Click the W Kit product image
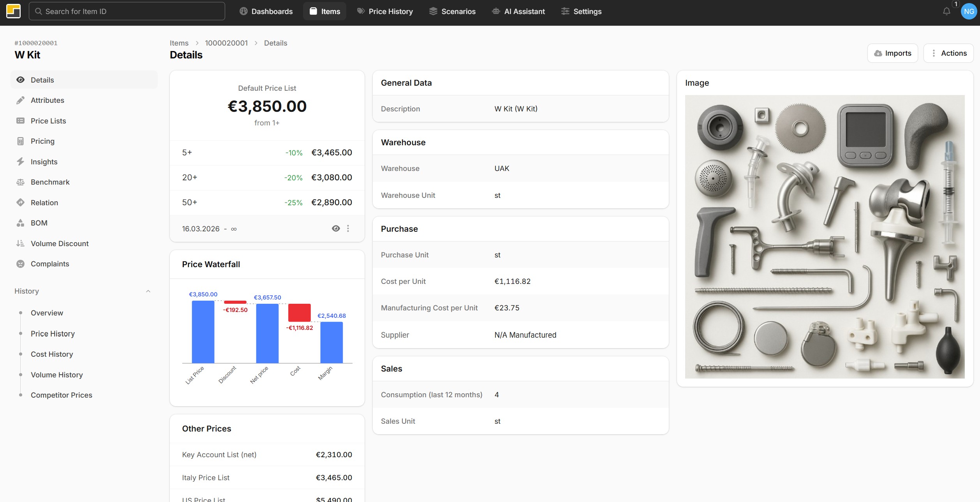This screenshot has width=980, height=502. [x=825, y=236]
